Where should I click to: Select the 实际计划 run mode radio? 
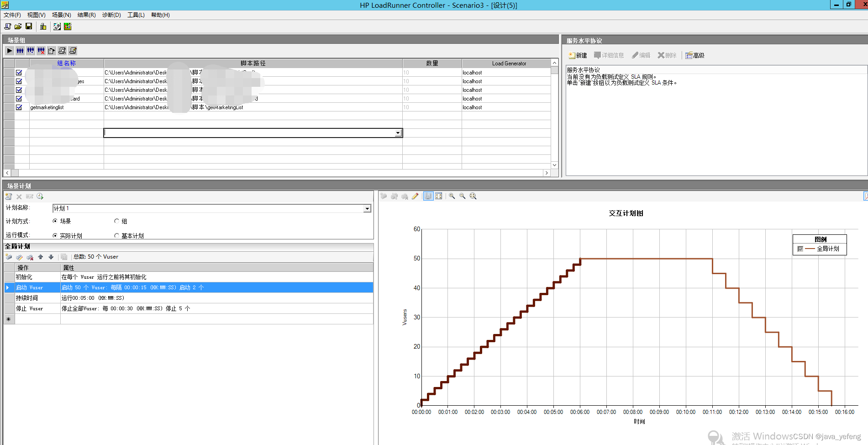point(55,236)
